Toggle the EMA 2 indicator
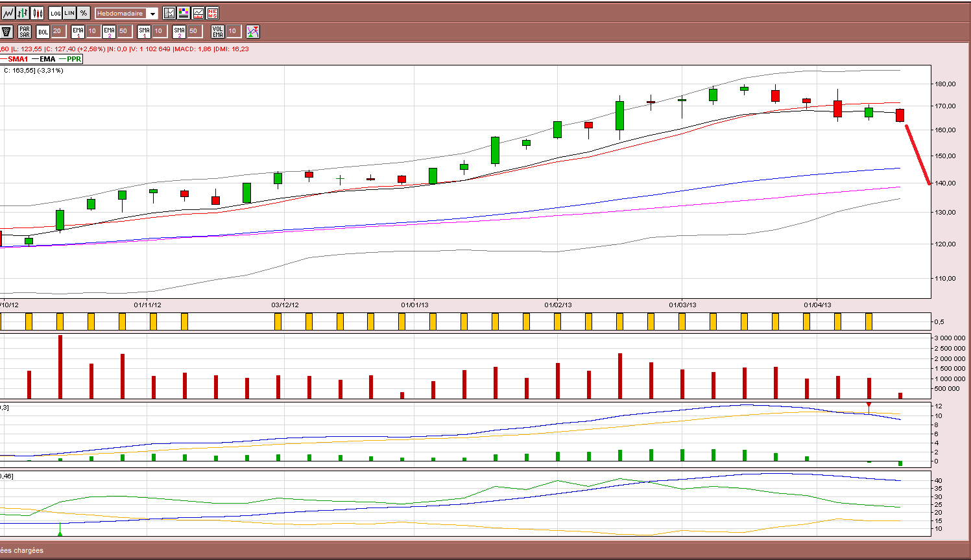Screen dimensions: 971x560 point(109,31)
